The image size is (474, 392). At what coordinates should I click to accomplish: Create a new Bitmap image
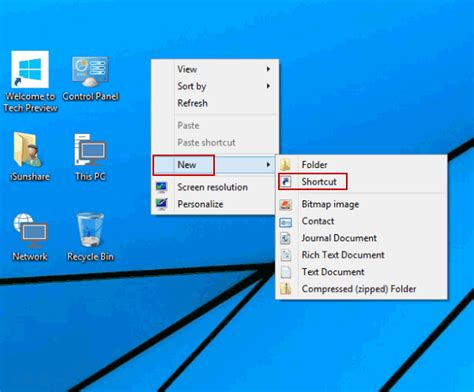361,204
